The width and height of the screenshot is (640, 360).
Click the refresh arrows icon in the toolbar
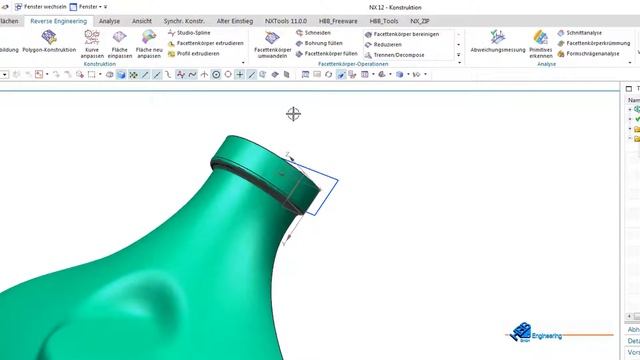tap(329, 74)
